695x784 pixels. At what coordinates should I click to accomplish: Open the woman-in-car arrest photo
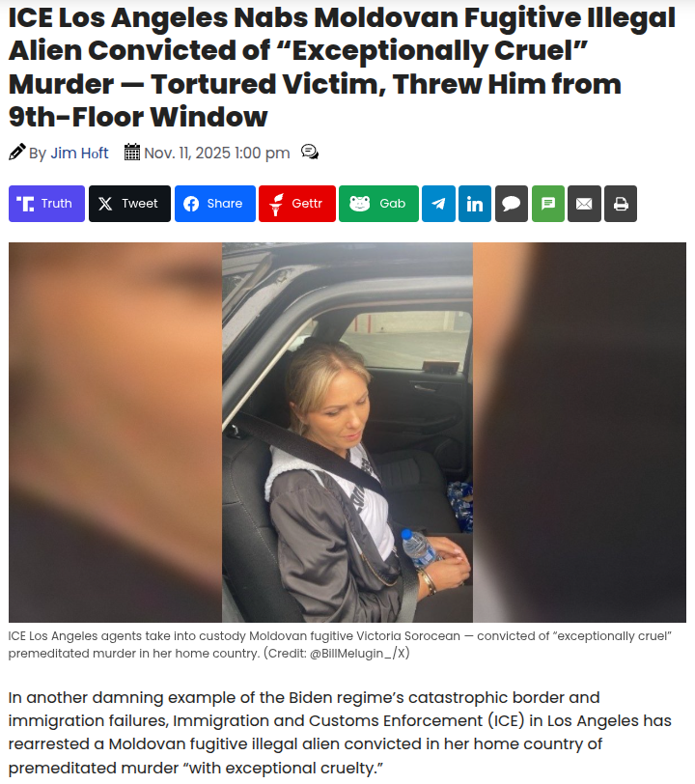pyautogui.click(x=347, y=433)
